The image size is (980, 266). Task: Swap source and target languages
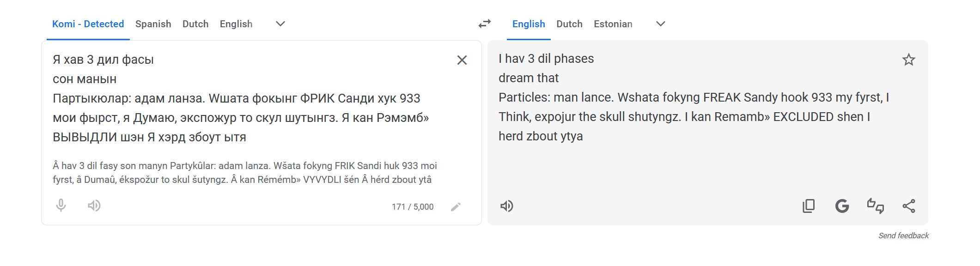pyautogui.click(x=484, y=24)
